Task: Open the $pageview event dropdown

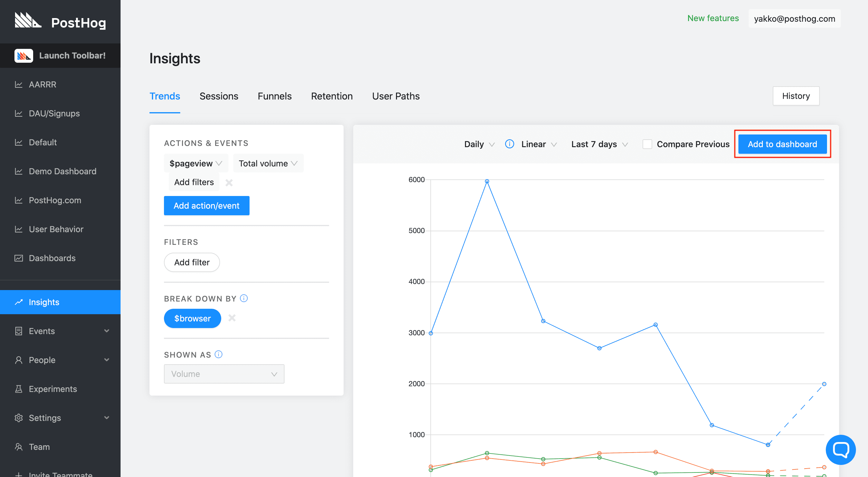Action: coord(196,163)
